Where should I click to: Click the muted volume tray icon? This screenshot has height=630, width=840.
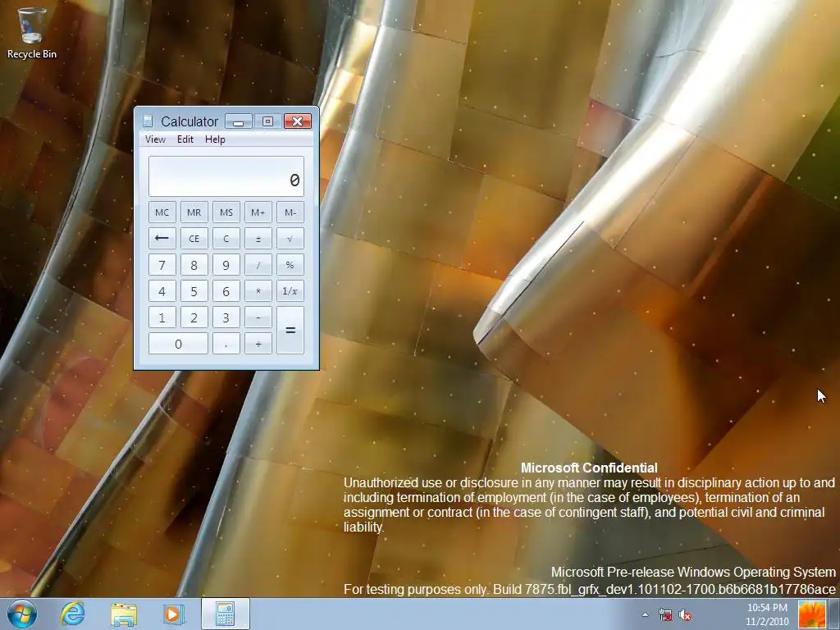coord(685,615)
